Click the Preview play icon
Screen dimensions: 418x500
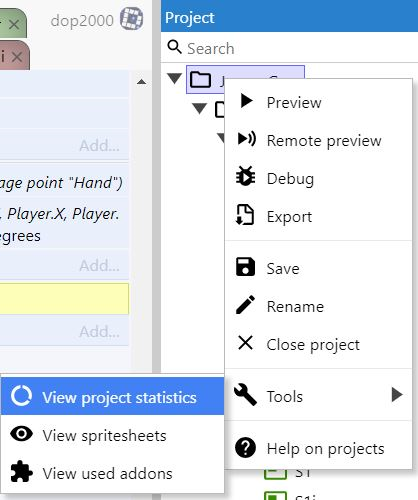click(246, 101)
